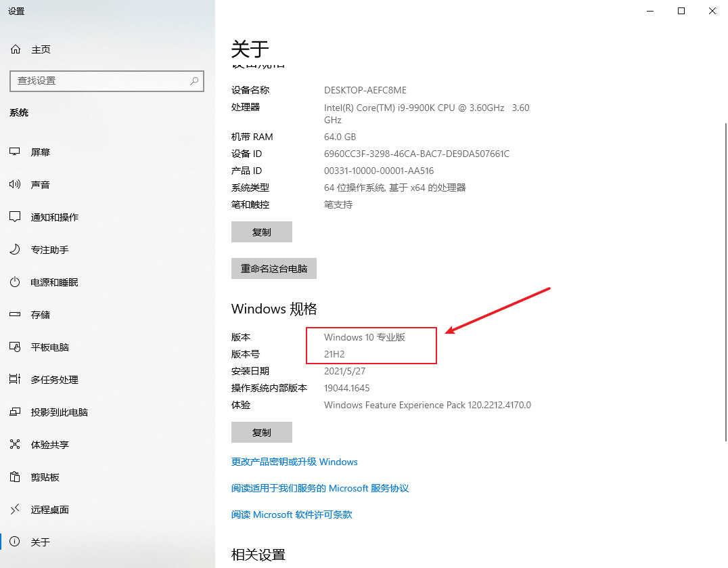
Task: Open change product key or upgrade Windows link
Action: (294, 462)
